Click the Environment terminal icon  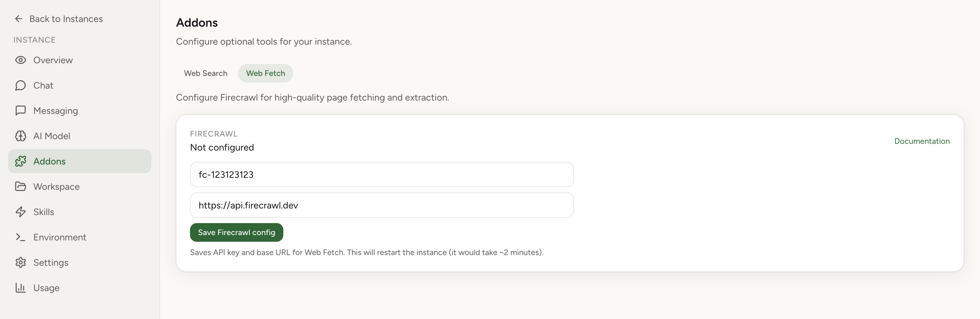[21, 237]
